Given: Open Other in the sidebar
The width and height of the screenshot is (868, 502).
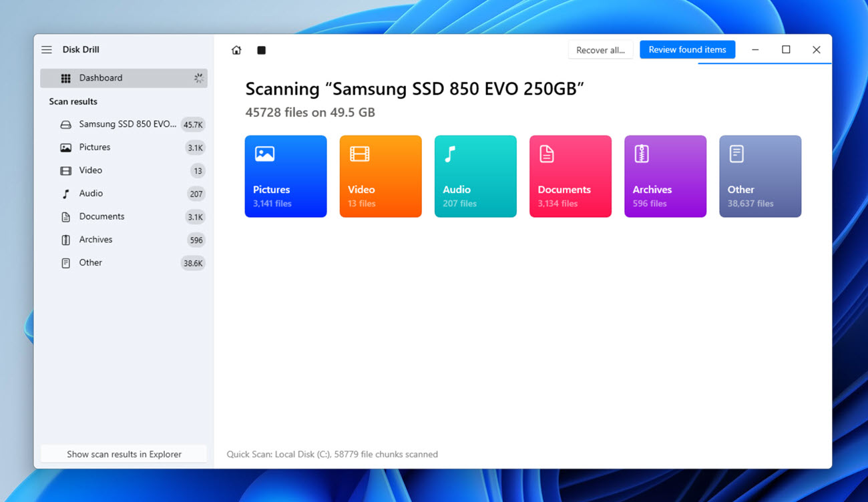Looking at the screenshot, I should coord(124,263).
